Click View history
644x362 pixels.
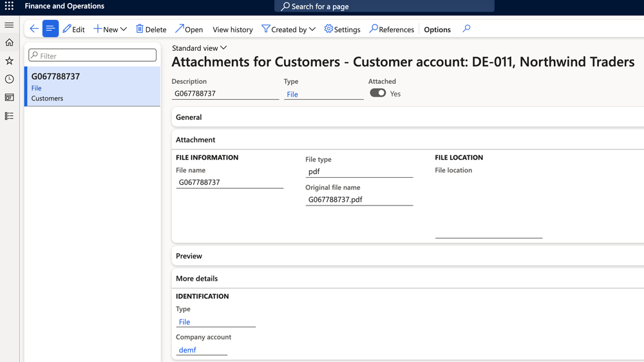[232, 30]
